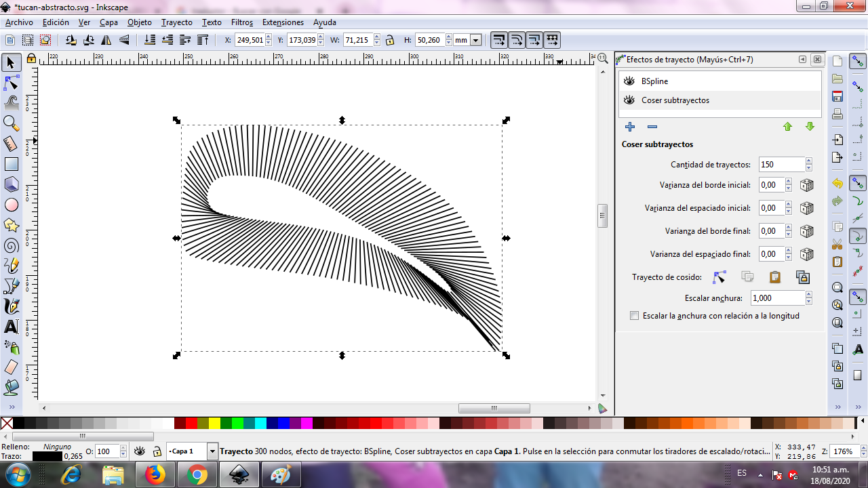Open the Extensiones menu
Image resolution: width=868 pixels, height=488 pixels.
point(283,22)
